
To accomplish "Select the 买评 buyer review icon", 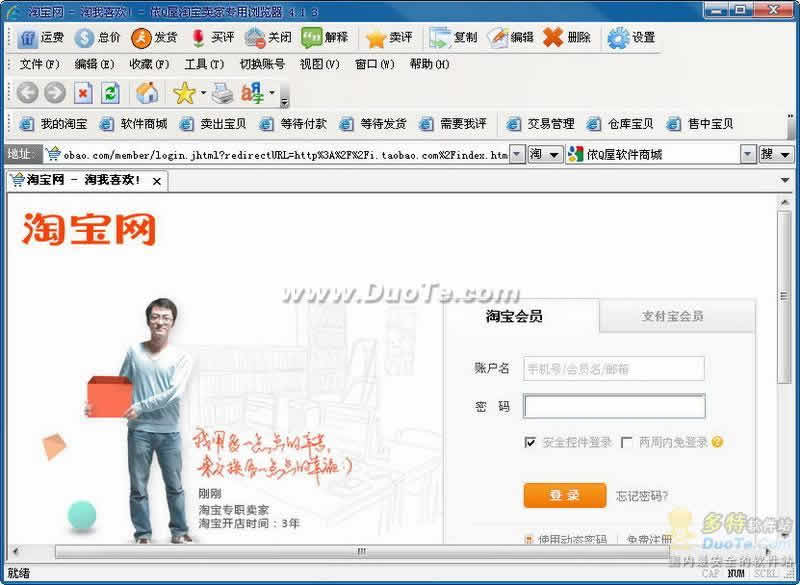I will 211,38.
